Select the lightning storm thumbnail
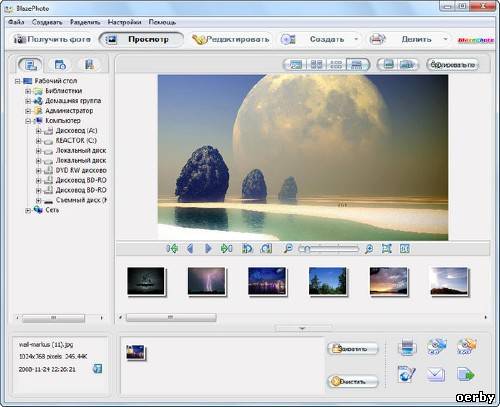This screenshot has height=407, width=500. 206,281
